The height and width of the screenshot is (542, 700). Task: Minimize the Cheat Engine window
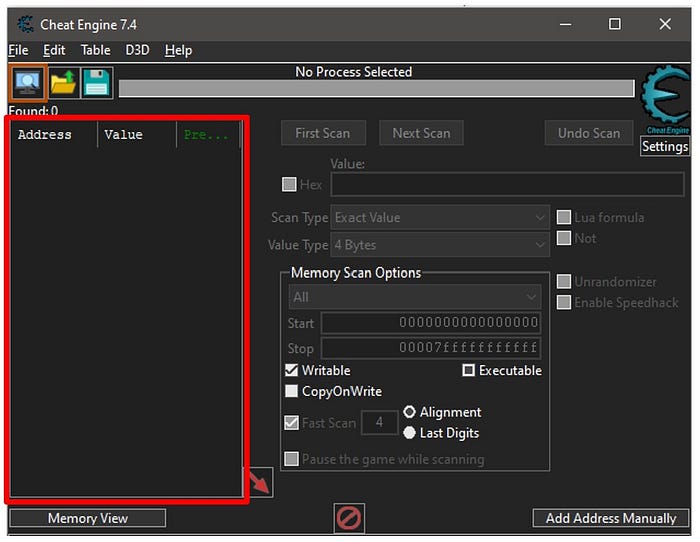566,24
